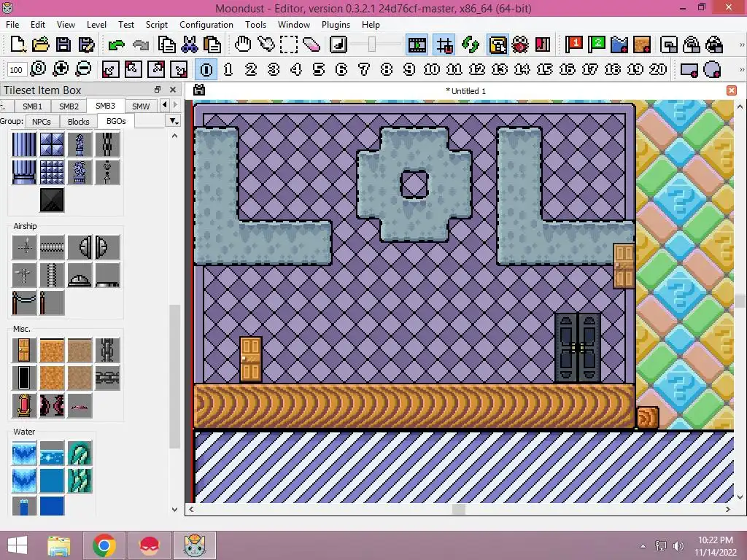Open the Level menu
This screenshot has height=560, width=747.
tap(96, 24)
